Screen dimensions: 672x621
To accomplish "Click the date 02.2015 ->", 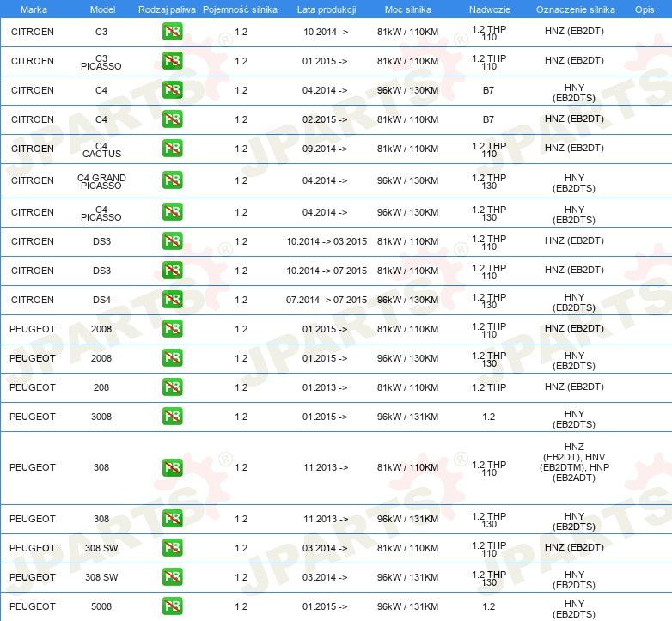I will (x=325, y=119).
